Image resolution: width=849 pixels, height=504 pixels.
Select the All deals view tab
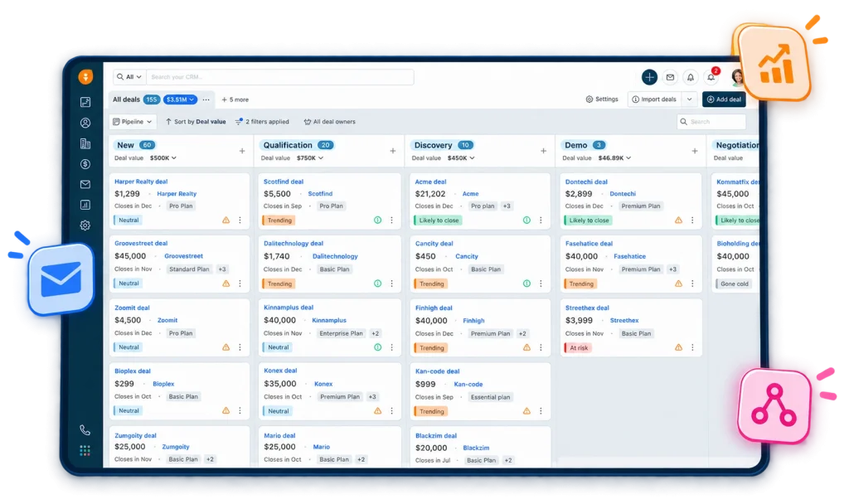click(x=126, y=99)
